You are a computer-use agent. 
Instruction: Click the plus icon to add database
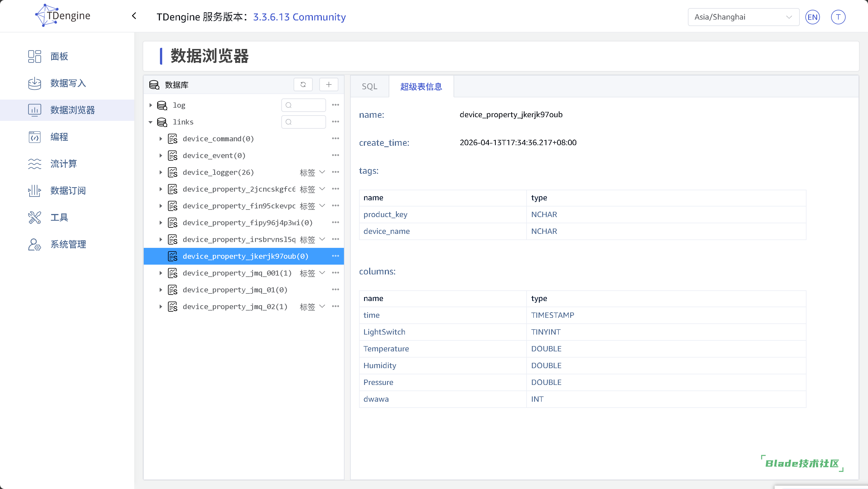(329, 84)
